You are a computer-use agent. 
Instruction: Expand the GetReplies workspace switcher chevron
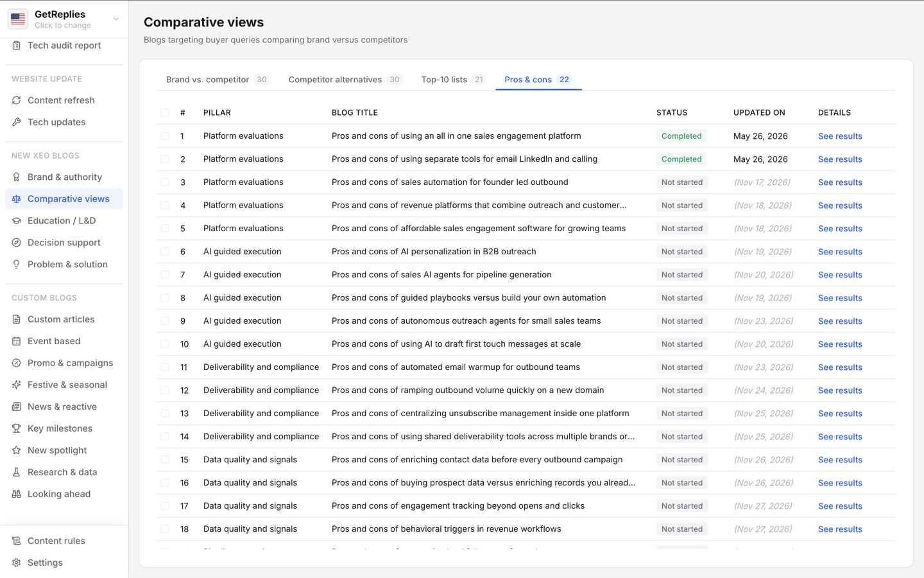click(x=116, y=19)
